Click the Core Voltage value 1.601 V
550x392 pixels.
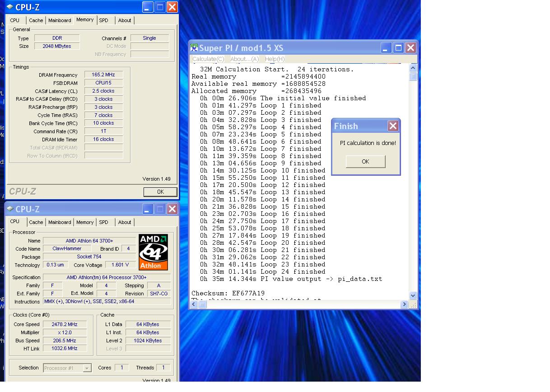tap(120, 265)
